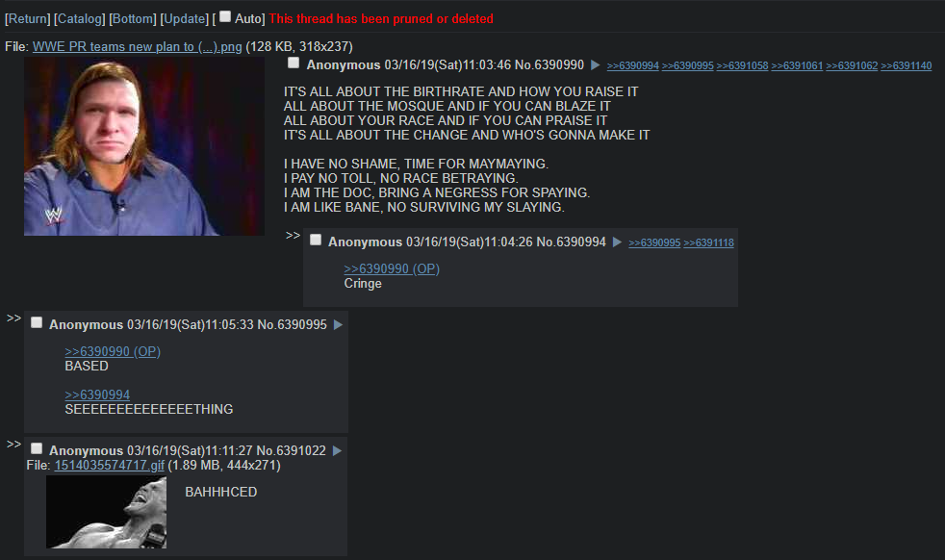Viewport: 945px width, 560px height.
Task: Tick the checkbox for post 6391022
Action: tap(37, 448)
